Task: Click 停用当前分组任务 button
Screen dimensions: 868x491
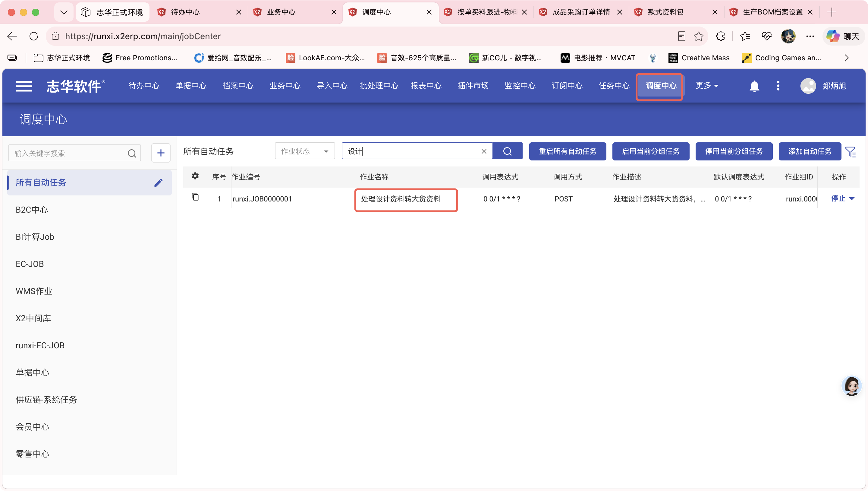Action: coord(734,151)
